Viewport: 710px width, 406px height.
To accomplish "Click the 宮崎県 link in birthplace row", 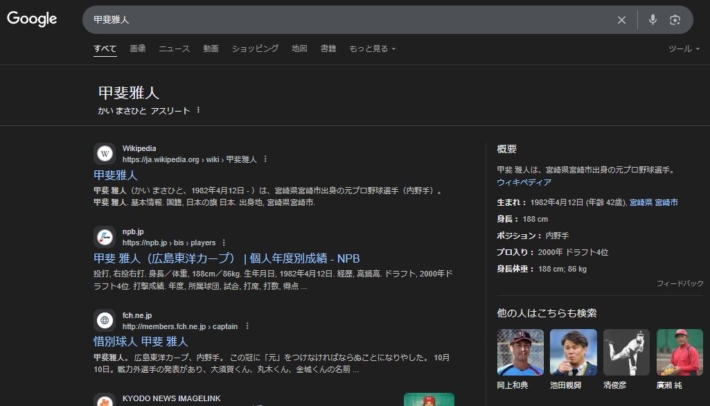I will tap(641, 202).
